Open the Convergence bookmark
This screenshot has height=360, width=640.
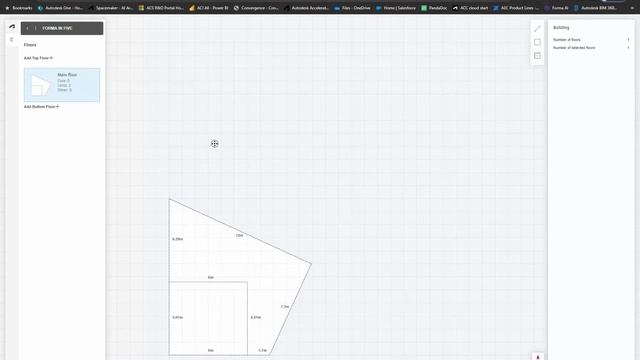point(256,8)
